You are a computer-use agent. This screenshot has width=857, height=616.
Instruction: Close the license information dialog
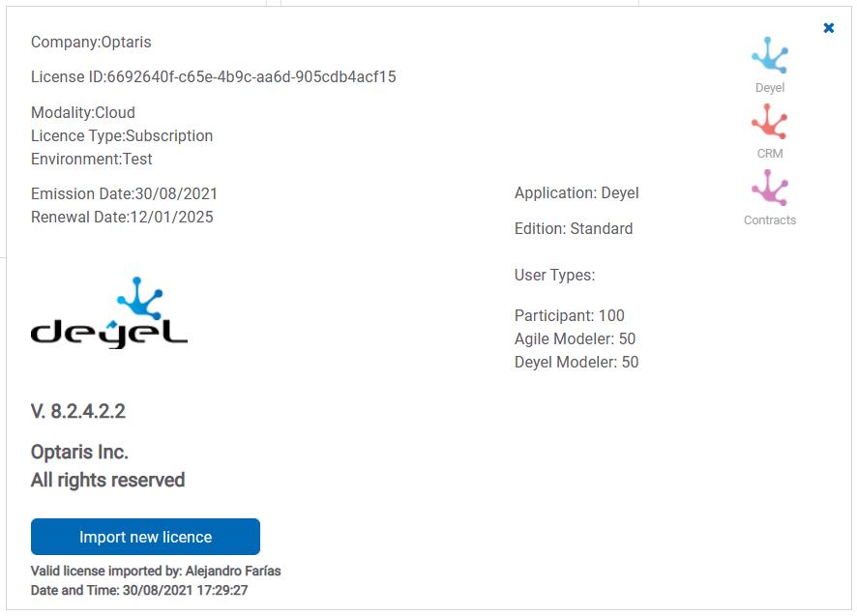pos(829,28)
